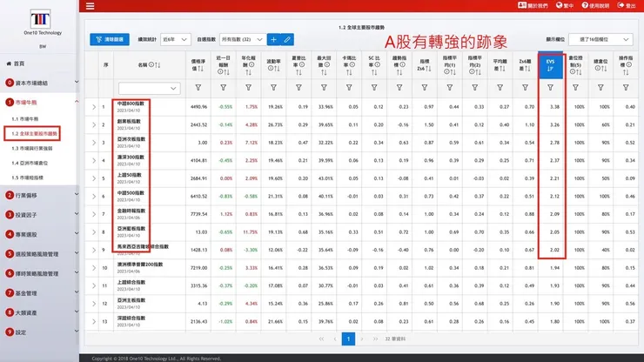Screen dimensions: 644x362
Task: Open 1.4 亞洲市場倉位 submenu item
Action: 30,163
